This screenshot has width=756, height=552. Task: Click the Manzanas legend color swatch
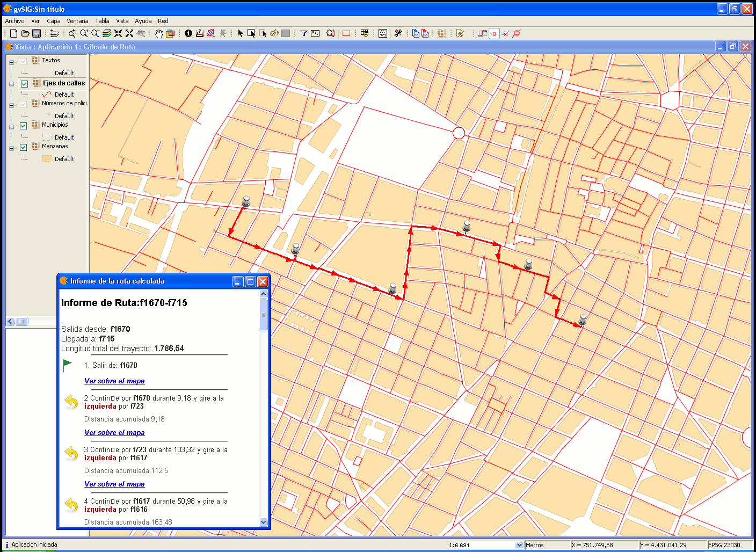pos(47,158)
